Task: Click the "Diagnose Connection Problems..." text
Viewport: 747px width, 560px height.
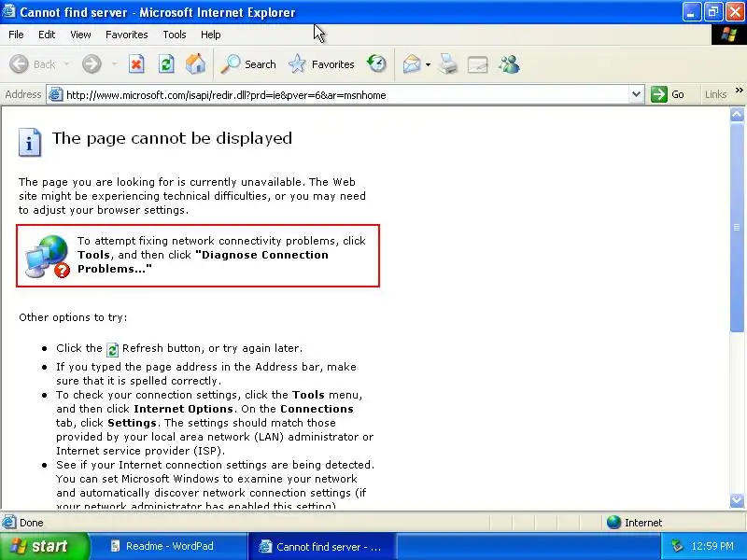Action: [203, 261]
